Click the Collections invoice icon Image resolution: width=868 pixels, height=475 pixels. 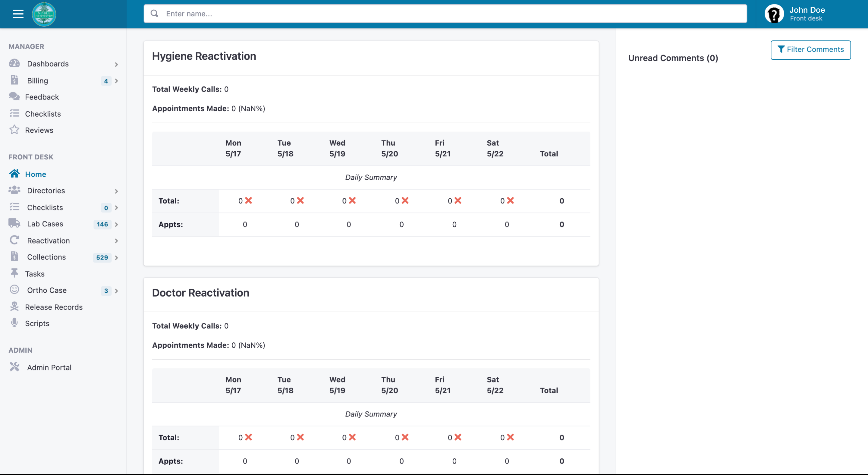pos(14,256)
